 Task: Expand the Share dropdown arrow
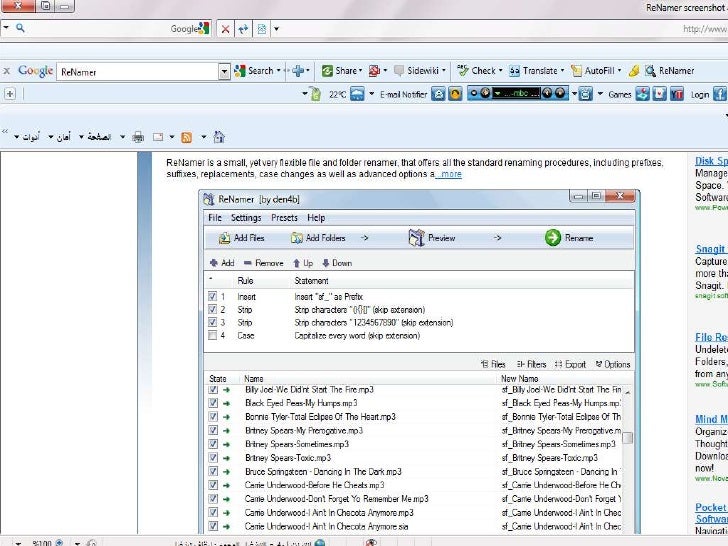click(360, 71)
